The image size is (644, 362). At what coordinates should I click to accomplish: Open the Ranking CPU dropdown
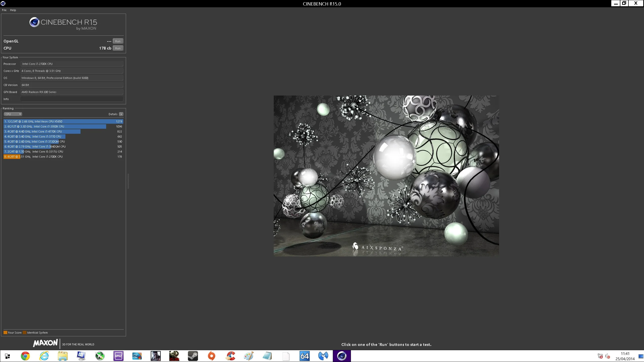tap(13, 114)
